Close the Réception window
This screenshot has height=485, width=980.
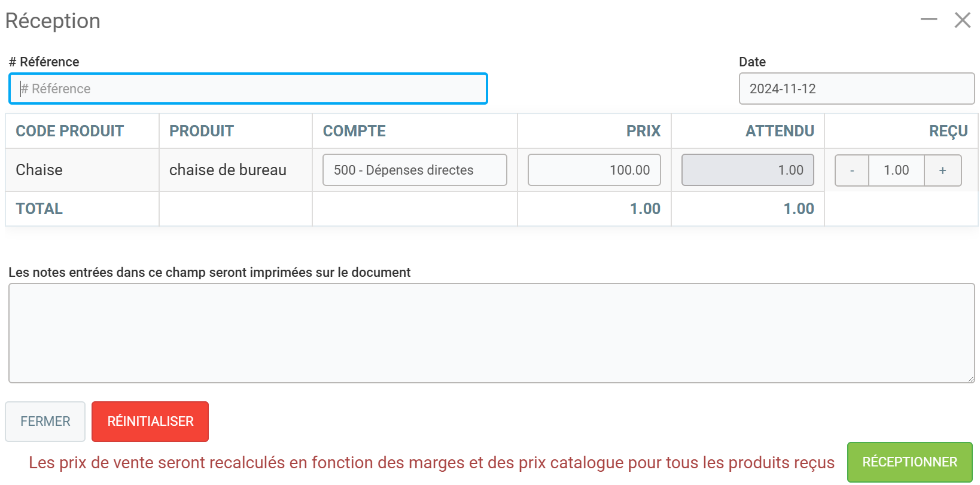coord(963,20)
